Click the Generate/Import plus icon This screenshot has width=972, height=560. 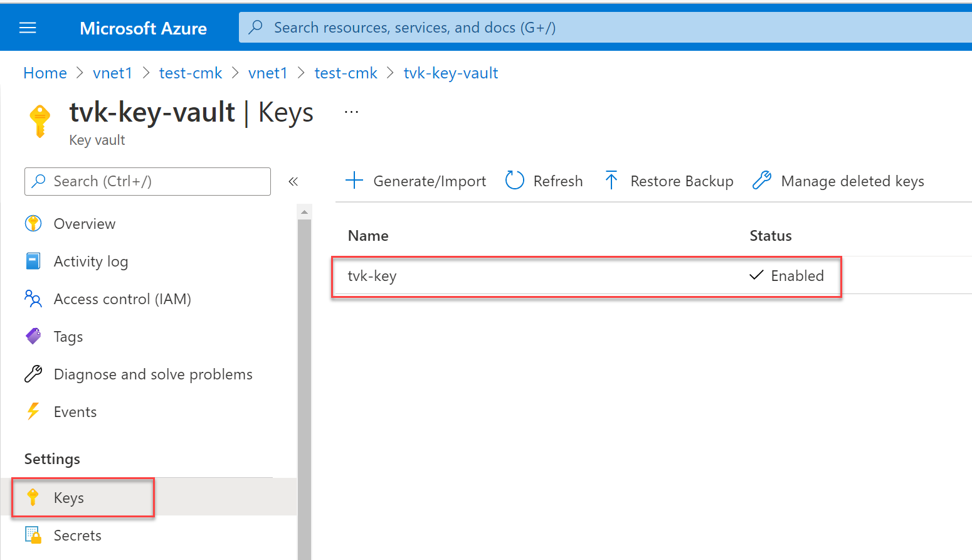click(x=354, y=181)
